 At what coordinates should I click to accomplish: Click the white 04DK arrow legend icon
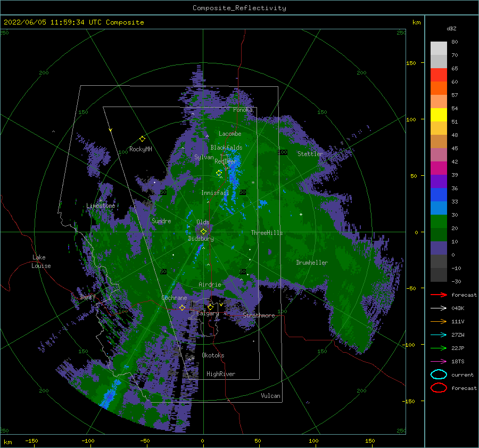pyautogui.click(x=439, y=308)
